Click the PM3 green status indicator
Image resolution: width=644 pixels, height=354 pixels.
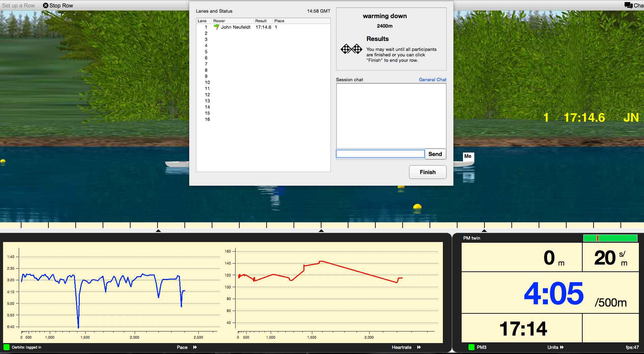click(x=471, y=347)
